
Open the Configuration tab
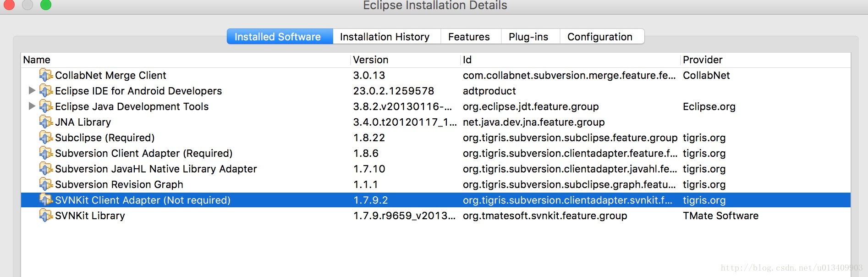point(602,37)
